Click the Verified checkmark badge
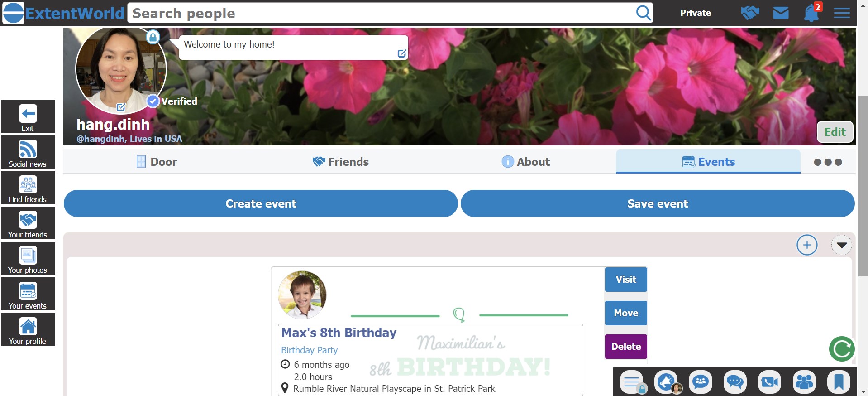 click(x=153, y=101)
